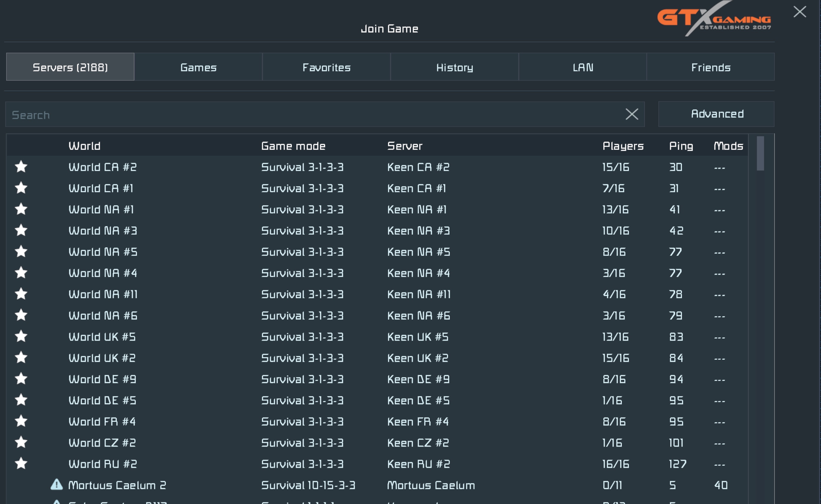The image size is (821, 504).
Task: Toggle favorite star for World NA #1
Action: tap(21, 209)
